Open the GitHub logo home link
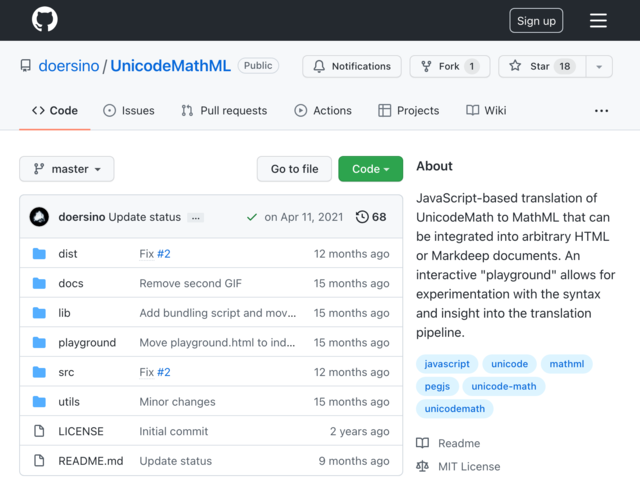The width and height of the screenshot is (640, 480). tap(44, 20)
